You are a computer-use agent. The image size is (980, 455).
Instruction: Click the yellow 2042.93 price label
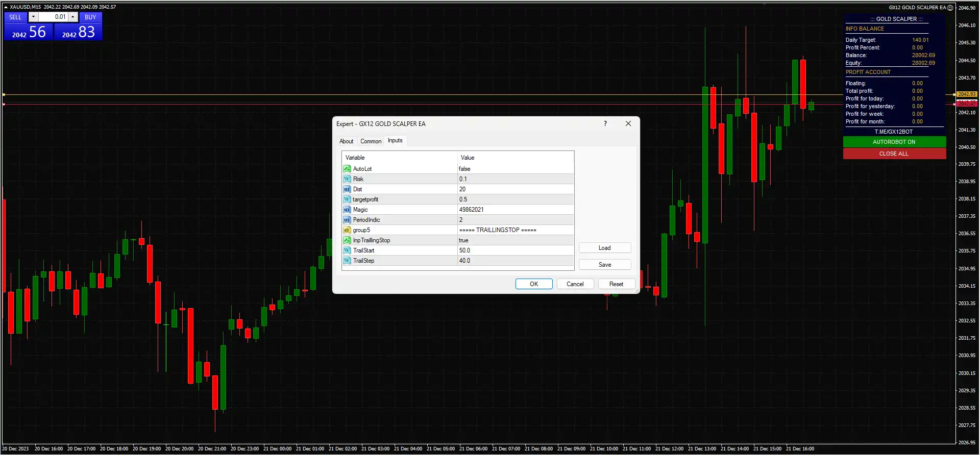[x=966, y=94]
